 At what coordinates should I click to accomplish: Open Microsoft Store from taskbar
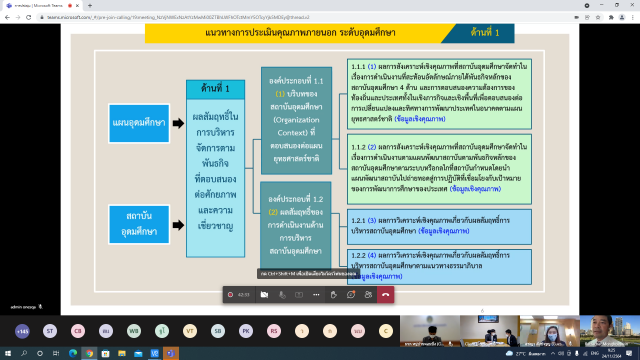point(105,353)
